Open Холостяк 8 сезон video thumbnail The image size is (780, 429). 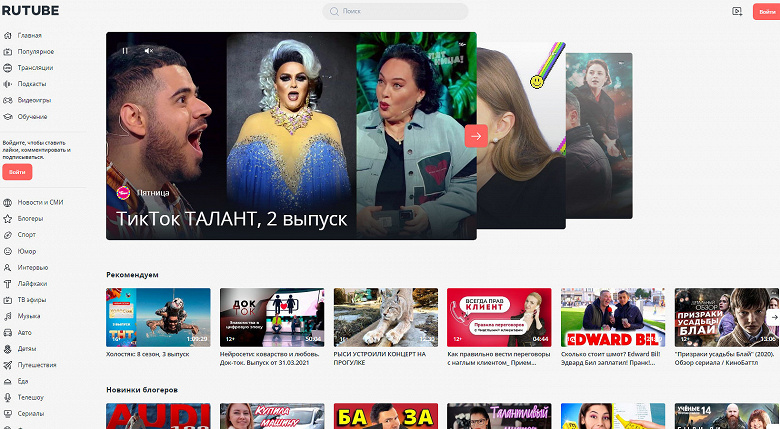[158, 318]
